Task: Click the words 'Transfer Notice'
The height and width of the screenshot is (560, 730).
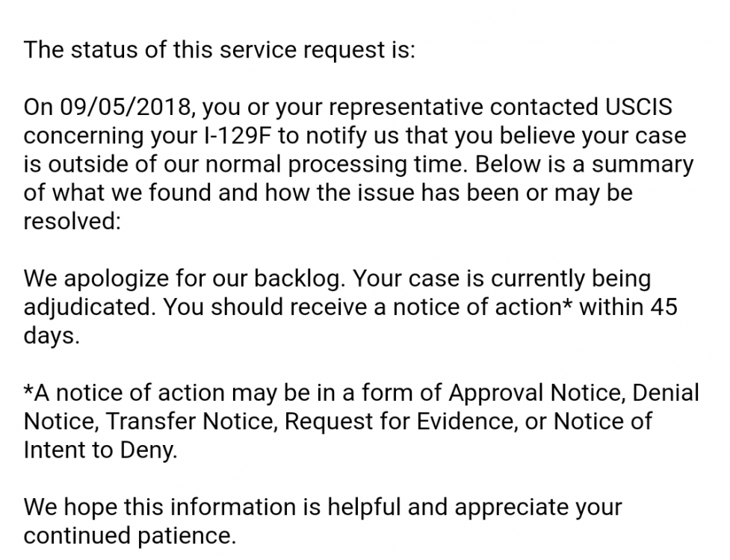Action: (192, 421)
